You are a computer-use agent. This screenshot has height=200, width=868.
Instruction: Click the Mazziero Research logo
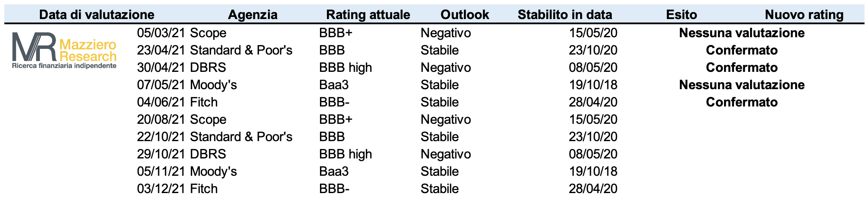64,51
